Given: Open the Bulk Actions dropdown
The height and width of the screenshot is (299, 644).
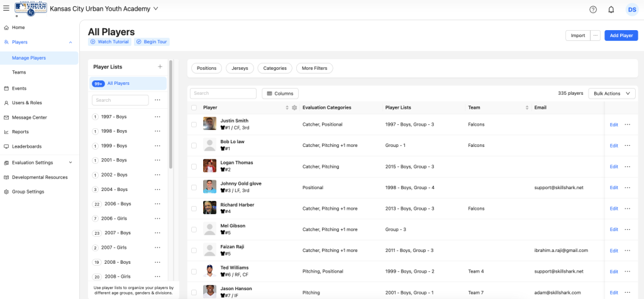Looking at the screenshot, I should click(x=612, y=94).
